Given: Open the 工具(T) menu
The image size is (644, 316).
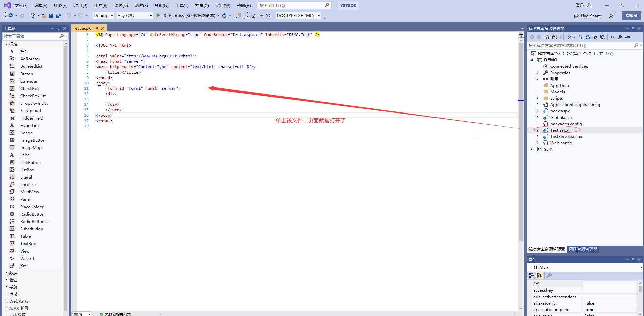Looking at the screenshot, I should [182, 5].
